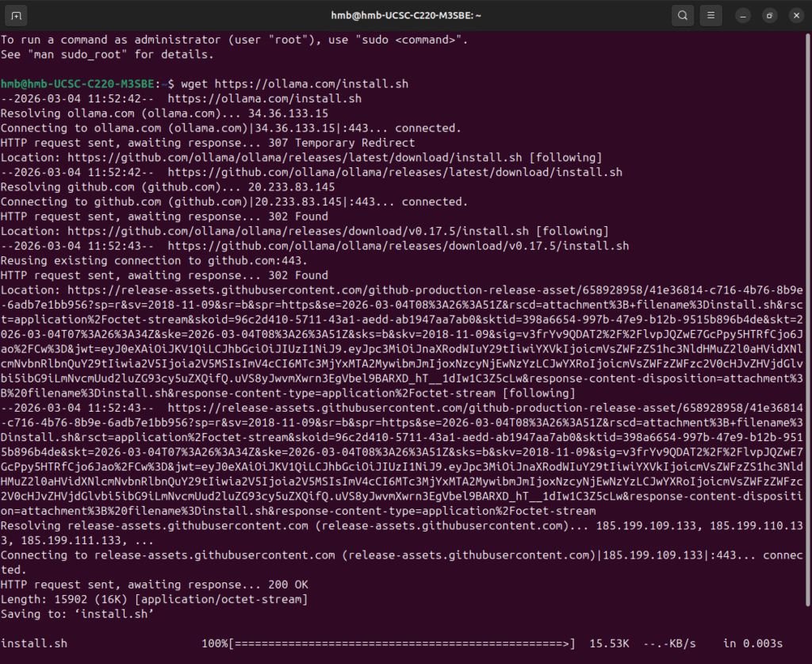Open the hamburger menu in title bar
Image resolution: width=812 pixels, height=664 pixels.
tap(711, 15)
